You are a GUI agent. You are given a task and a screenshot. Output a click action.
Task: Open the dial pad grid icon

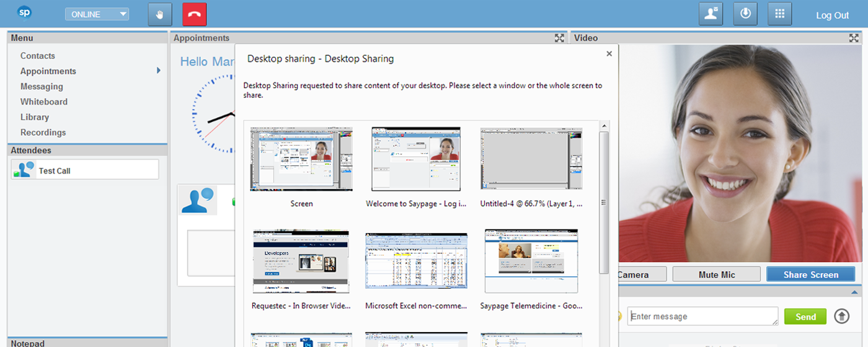coord(780,14)
